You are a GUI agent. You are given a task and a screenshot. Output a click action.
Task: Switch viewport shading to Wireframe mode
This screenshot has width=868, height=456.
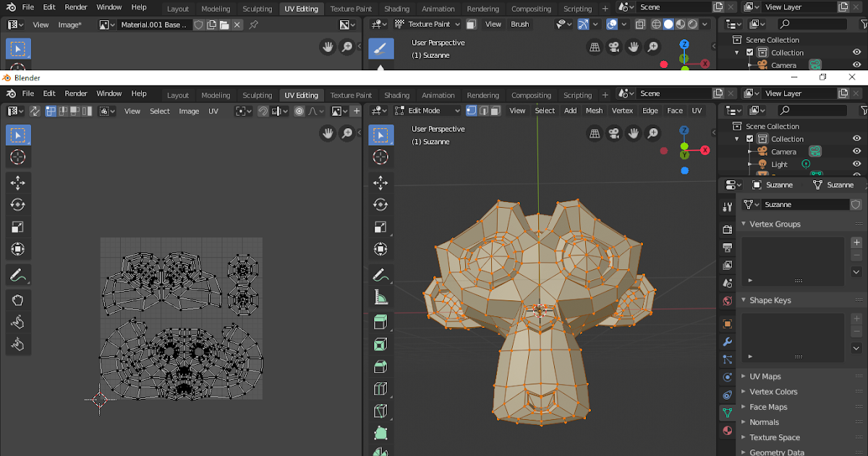[x=656, y=24]
